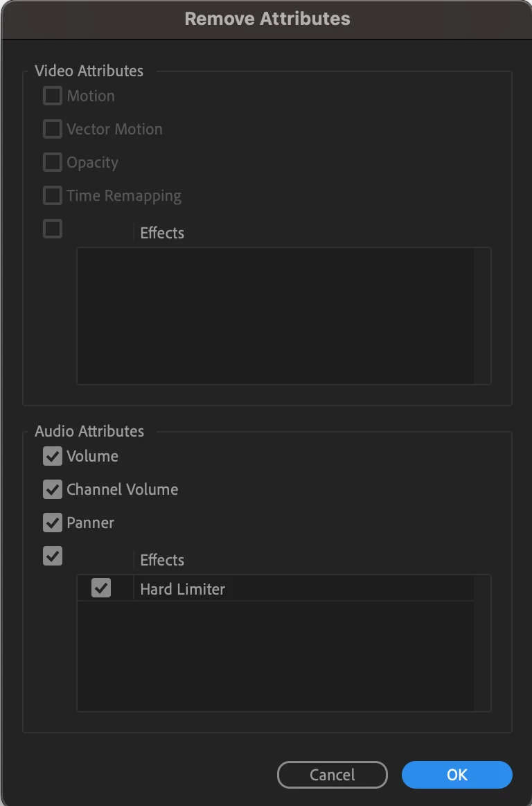The height and width of the screenshot is (806, 532).
Task: Click the Cancel button
Action: coord(332,775)
